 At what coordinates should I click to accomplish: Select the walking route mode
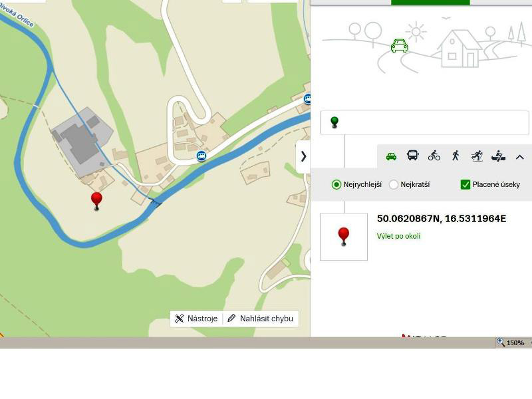coord(456,156)
